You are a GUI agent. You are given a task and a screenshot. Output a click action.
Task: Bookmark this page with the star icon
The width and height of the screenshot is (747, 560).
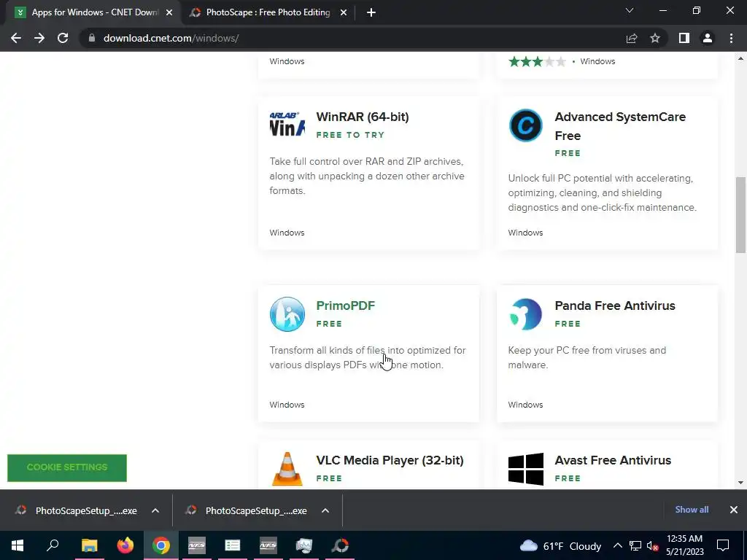click(655, 38)
